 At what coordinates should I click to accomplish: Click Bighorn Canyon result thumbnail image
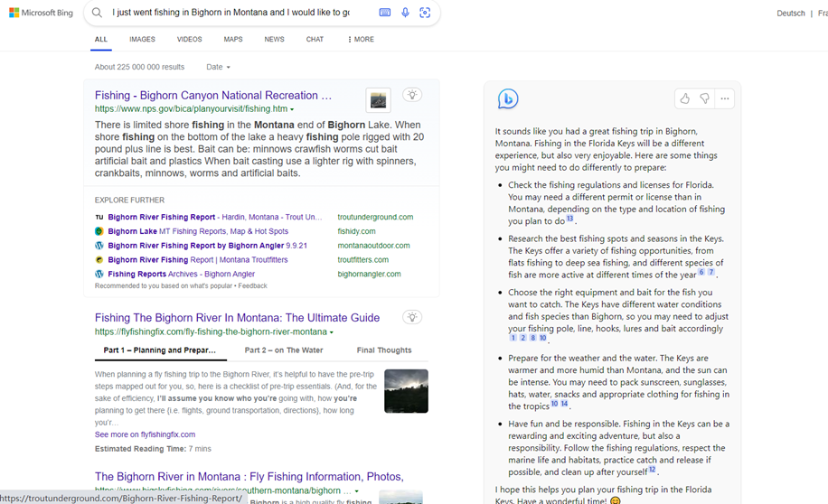click(x=378, y=100)
